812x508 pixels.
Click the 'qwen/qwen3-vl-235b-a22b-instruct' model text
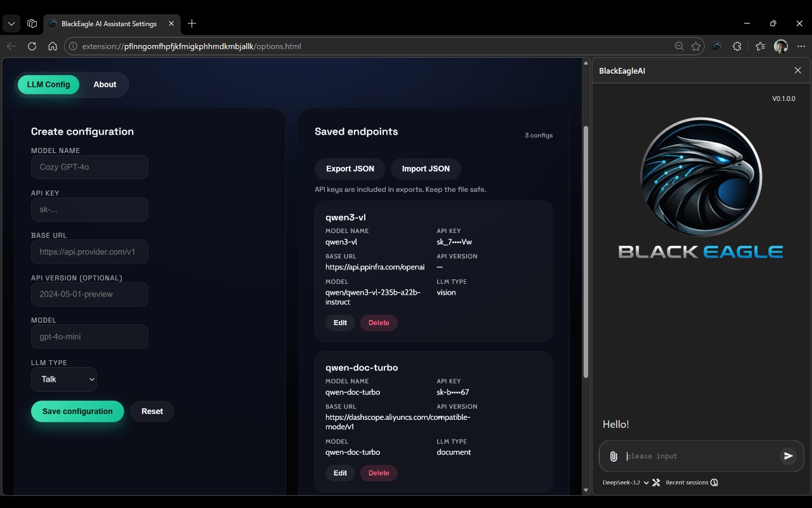point(373,297)
